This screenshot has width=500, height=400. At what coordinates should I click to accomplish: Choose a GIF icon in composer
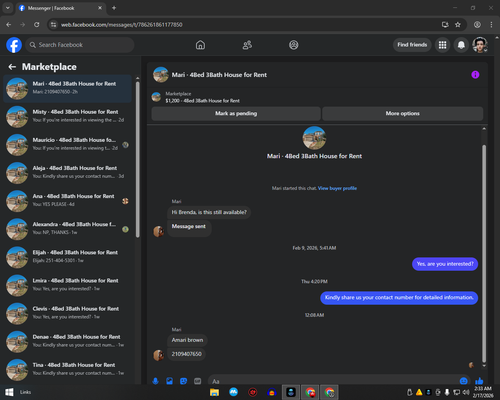(198, 381)
